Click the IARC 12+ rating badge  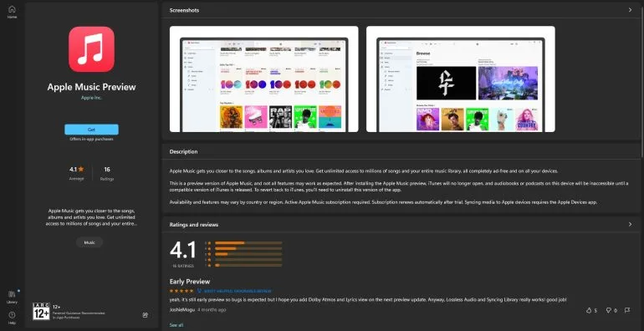41,311
